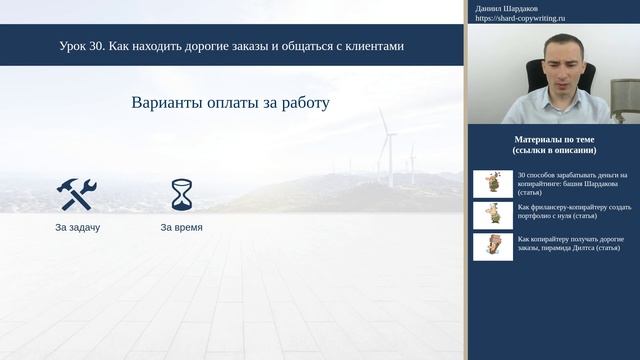
Task: Open 'Как фрилансеру-копирайтеру создать портфолио' article
Action: tap(574, 211)
